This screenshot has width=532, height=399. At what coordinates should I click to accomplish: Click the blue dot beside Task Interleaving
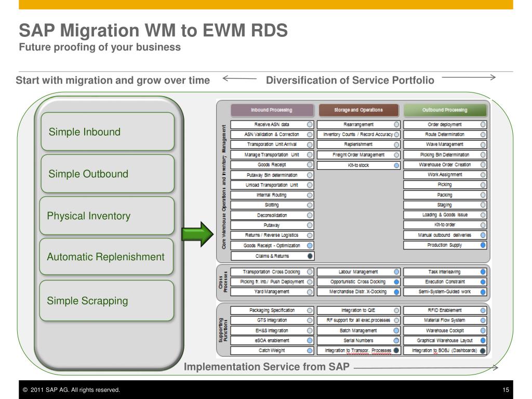[483, 272]
